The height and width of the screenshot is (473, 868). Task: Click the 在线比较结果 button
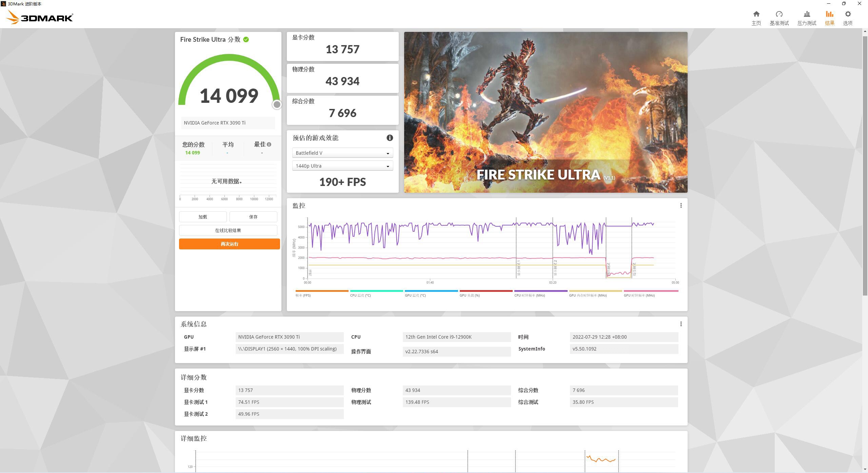pyautogui.click(x=228, y=230)
